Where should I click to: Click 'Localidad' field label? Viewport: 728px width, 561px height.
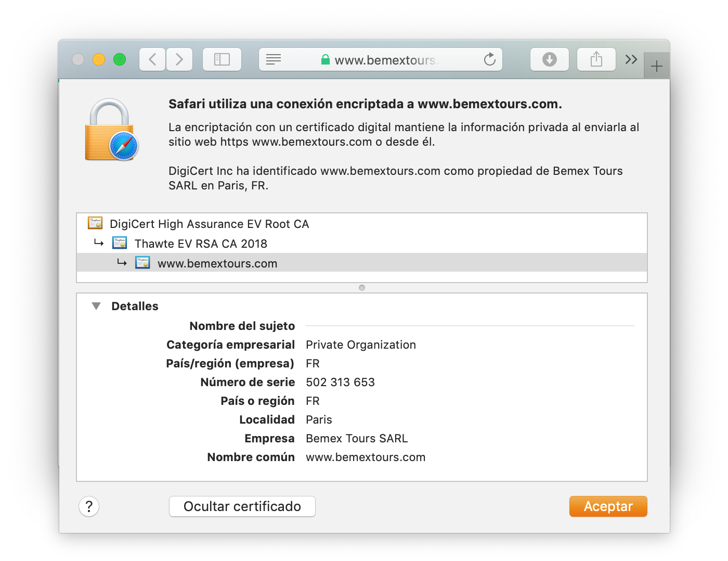tap(267, 419)
